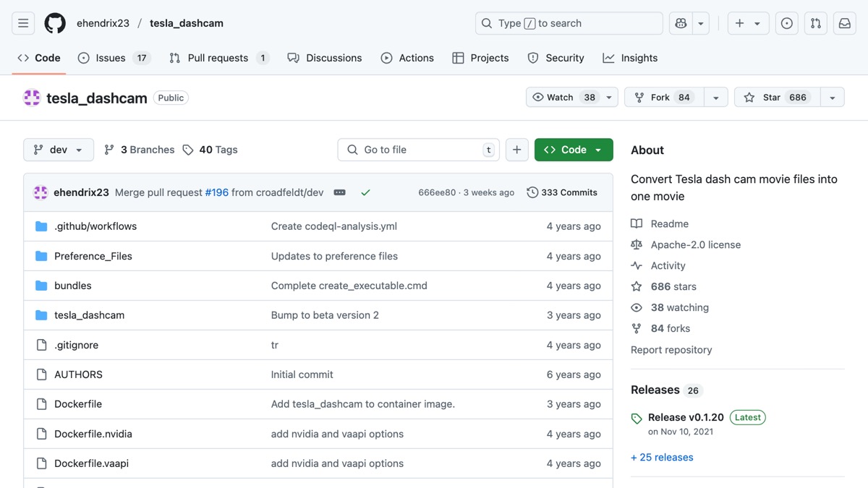Open the dev branch selector dropdown
868x488 pixels.
[59, 150]
